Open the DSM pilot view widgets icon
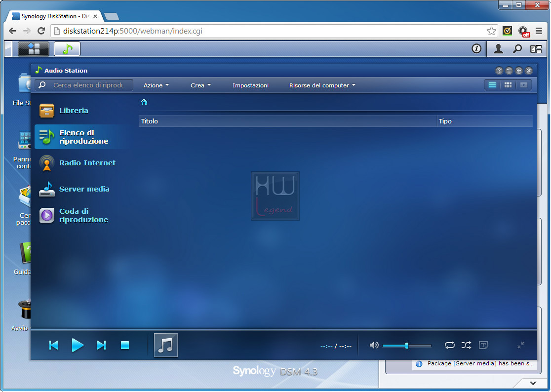 (536, 49)
